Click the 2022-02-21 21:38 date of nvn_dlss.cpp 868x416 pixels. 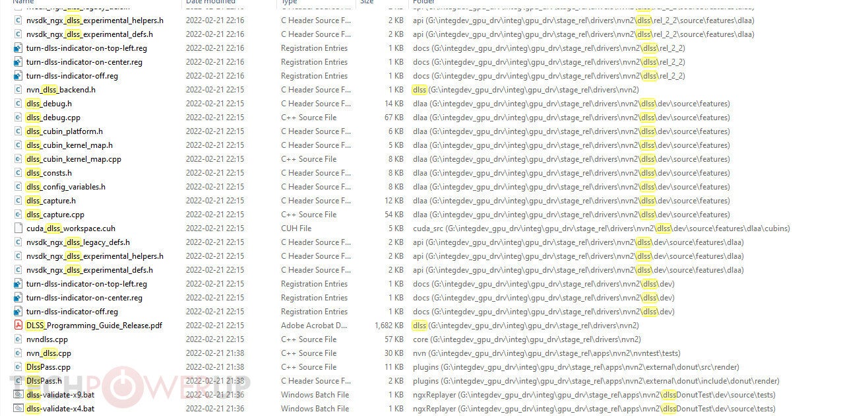click(x=214, y=353)
